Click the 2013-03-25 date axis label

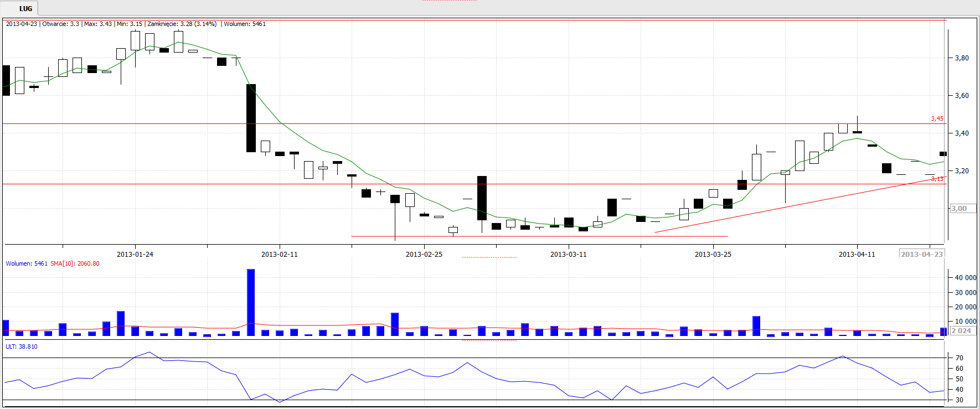713,254
